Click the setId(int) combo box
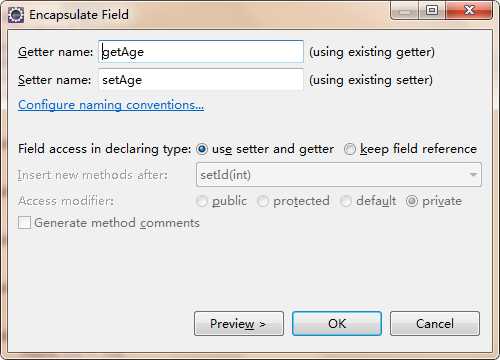 (339, 175)
